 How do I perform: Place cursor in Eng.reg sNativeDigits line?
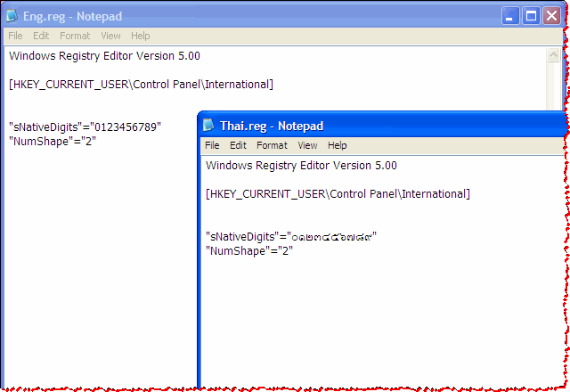coord(85,127)
